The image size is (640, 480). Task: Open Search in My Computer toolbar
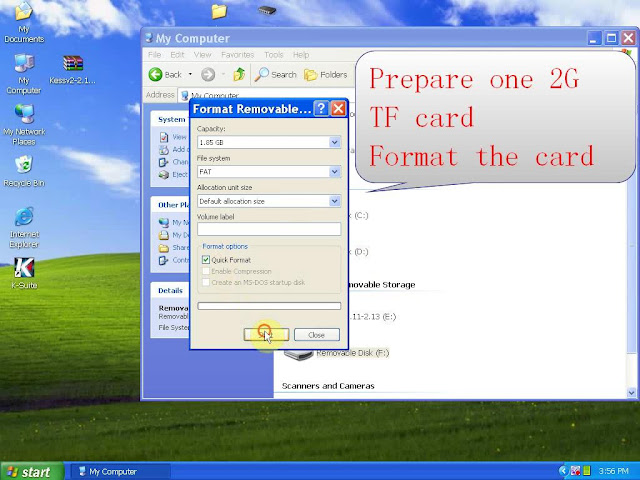[x=276, y=75]
